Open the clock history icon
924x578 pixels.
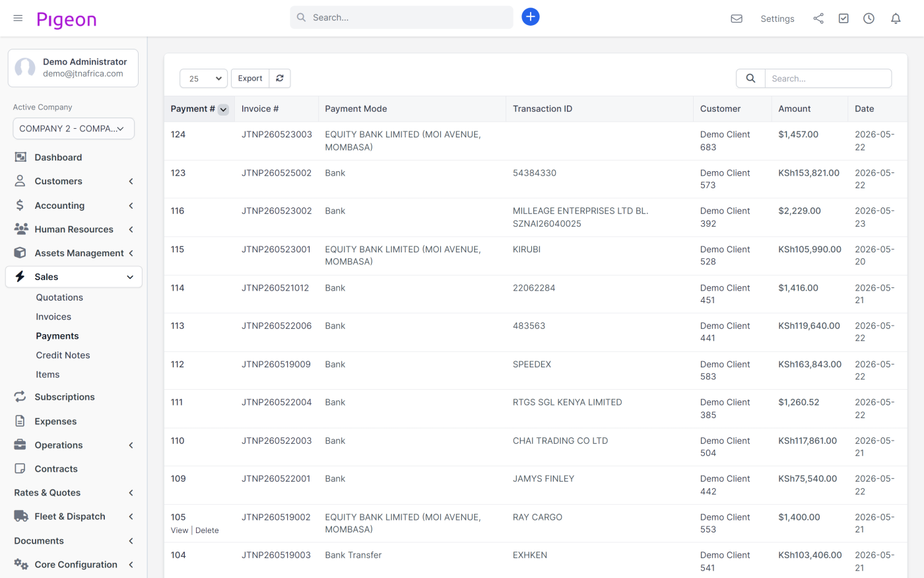(x=869, y=18)
